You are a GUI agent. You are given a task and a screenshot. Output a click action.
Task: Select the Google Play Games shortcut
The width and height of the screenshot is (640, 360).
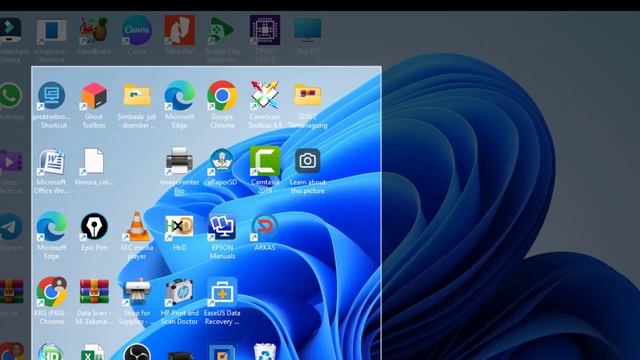(222, 30)
